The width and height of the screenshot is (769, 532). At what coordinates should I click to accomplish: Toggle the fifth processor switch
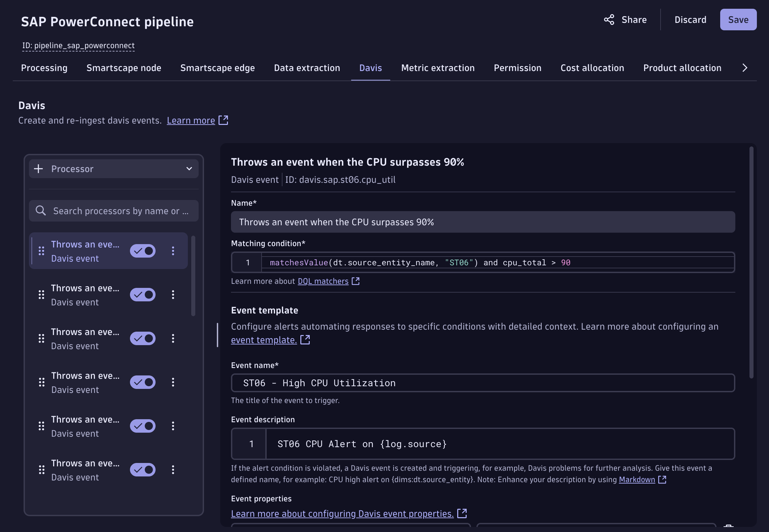click(x=143, y=426)
